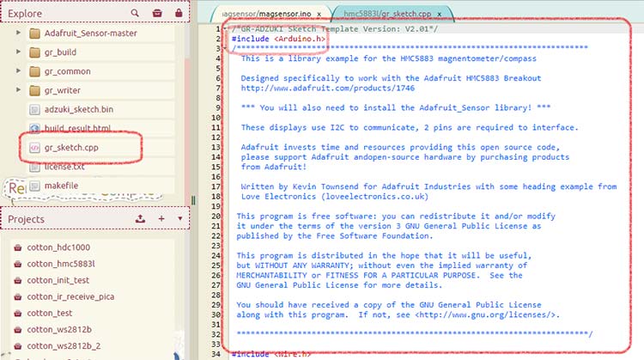644x360 pixels.
Task: Click line number 20 in the gutter
Action: (216, 216)
